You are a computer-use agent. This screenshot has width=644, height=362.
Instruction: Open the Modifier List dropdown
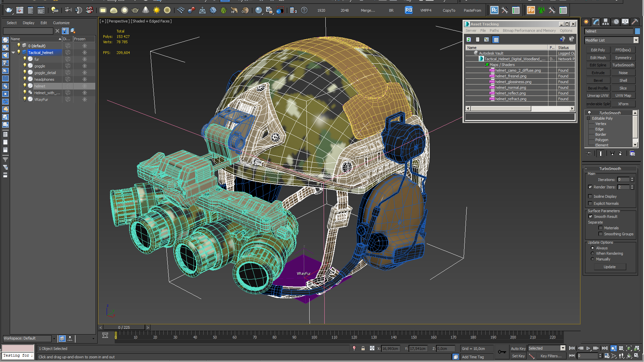[636, 40]
